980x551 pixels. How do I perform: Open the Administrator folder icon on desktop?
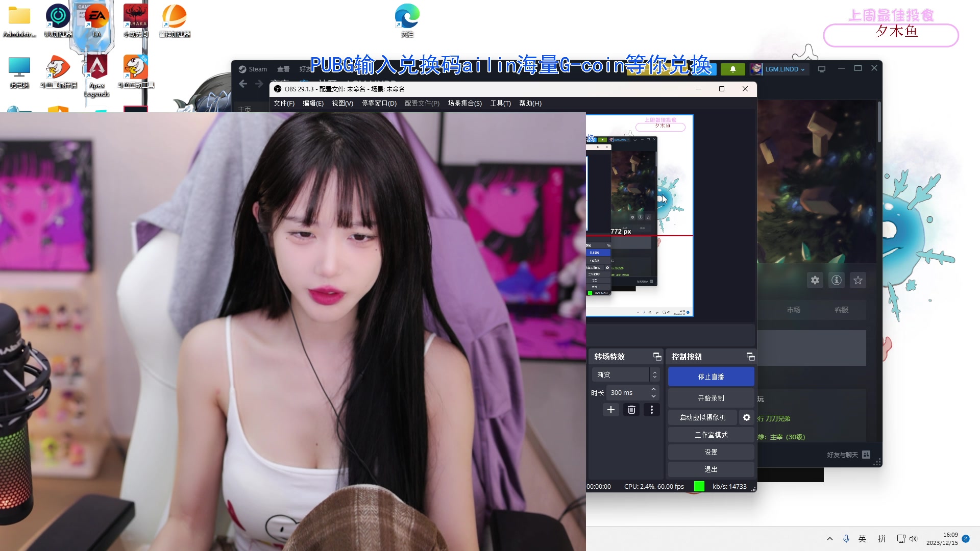pos(19,21)
